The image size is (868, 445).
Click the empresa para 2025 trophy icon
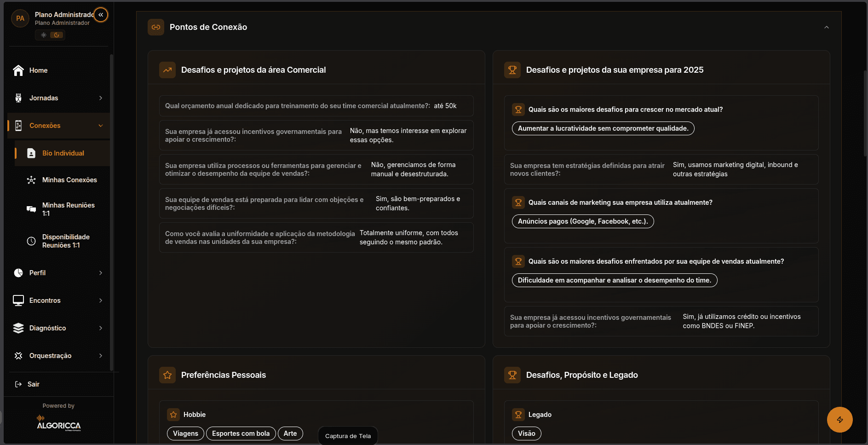click(512, 70)
